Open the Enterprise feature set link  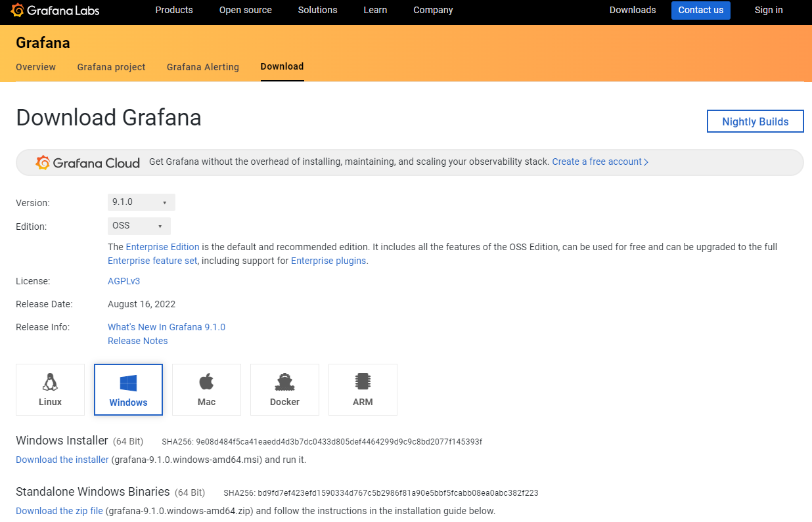pyautogui.click(x=152, y=261)
